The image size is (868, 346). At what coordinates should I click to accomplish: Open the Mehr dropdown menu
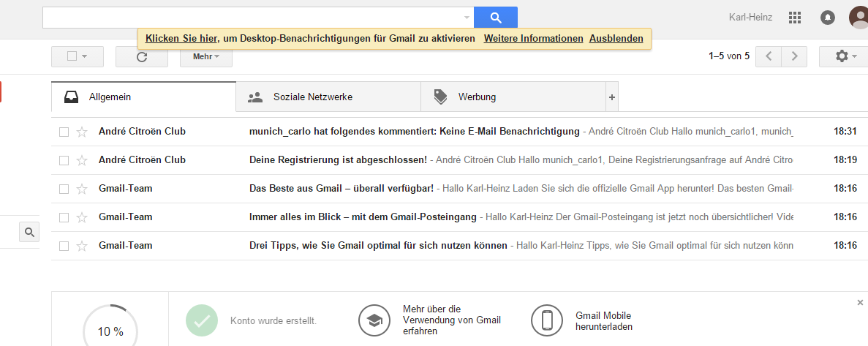click(206, 56)
